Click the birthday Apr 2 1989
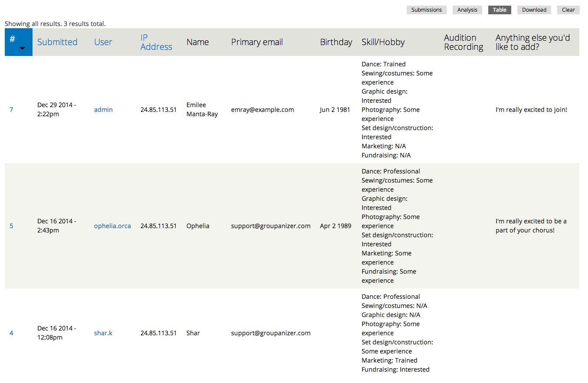This screenshot has width=588, height=383. click(336, 226)
